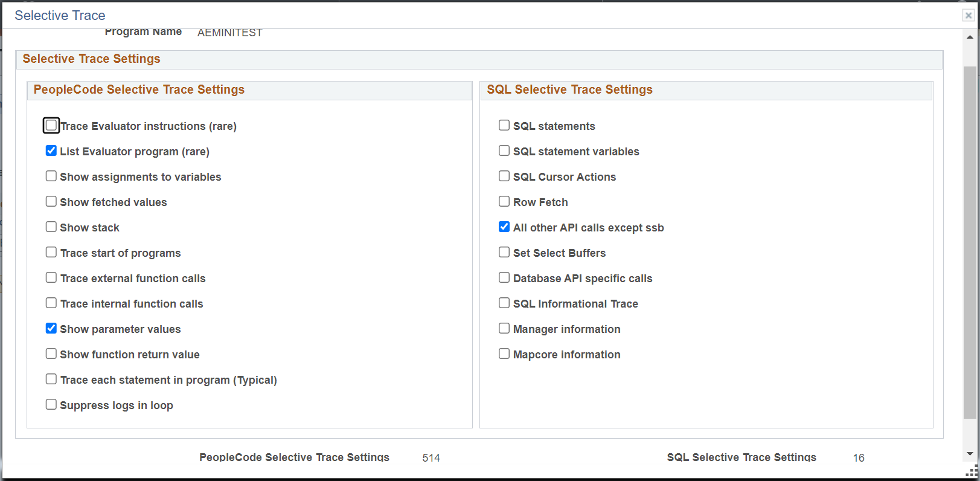980x481 pixels.
Task: Toggle the Row Fetch checkbox
Action: click(x=504, y=202)
